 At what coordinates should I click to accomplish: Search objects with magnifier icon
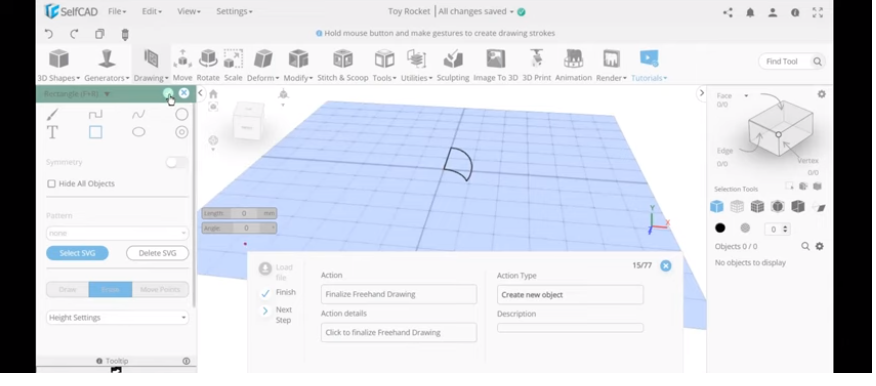tap(805, 246)
